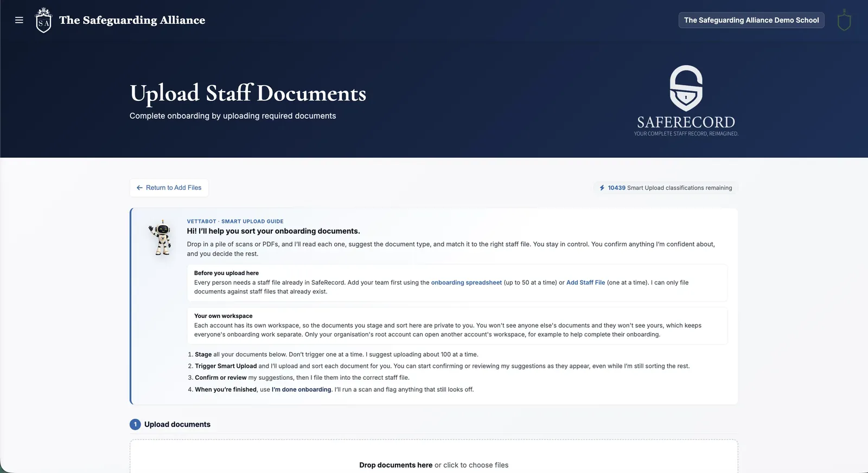Click the Hi! I'll help you sort heading

[273, 231]
